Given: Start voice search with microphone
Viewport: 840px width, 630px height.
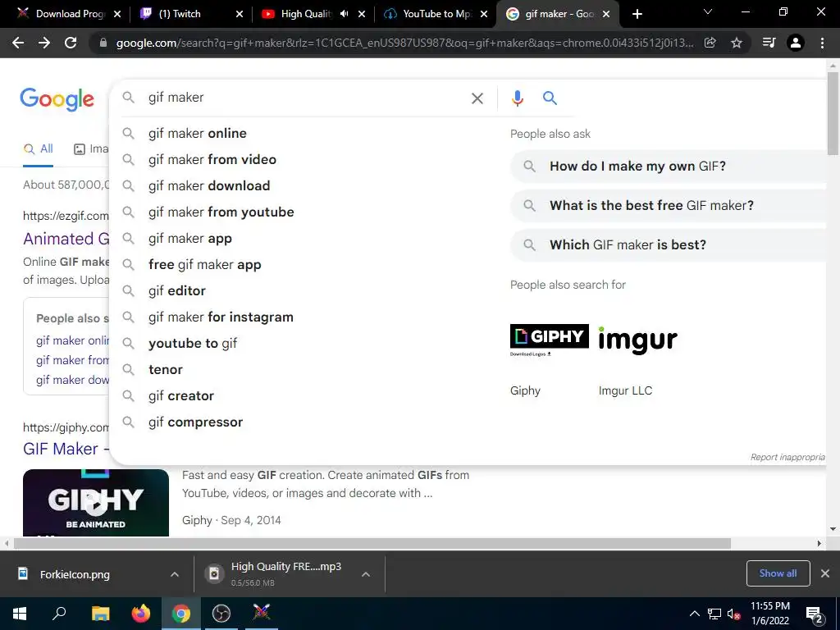Looking at the screenshot, I should click(x=517, y=98).
